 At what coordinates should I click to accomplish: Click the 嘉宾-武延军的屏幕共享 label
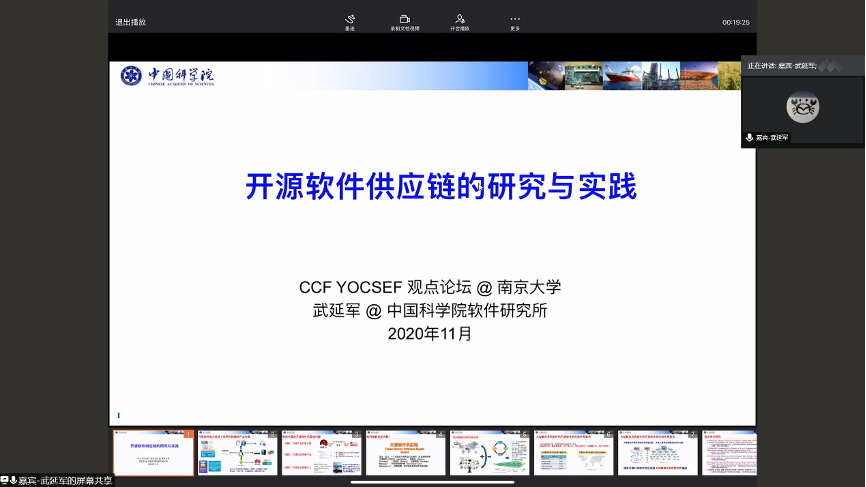point(65,481)
